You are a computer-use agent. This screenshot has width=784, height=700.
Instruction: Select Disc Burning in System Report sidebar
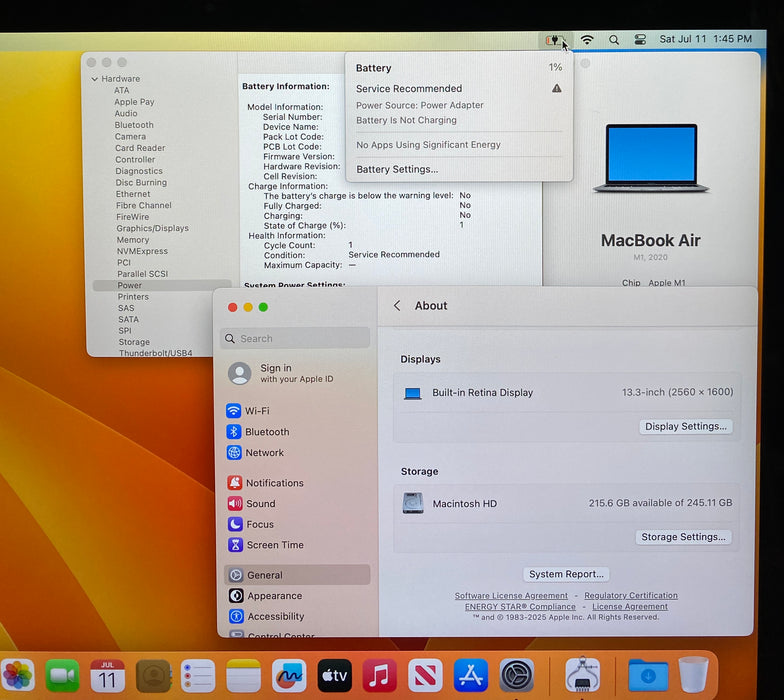(141, 182)
